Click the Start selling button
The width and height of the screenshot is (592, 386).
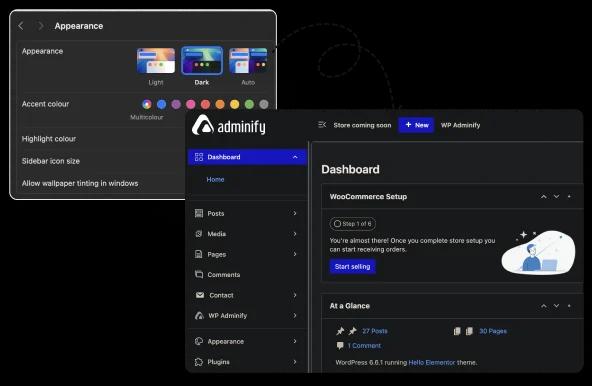pyautogui.click(x=352, y=267)
